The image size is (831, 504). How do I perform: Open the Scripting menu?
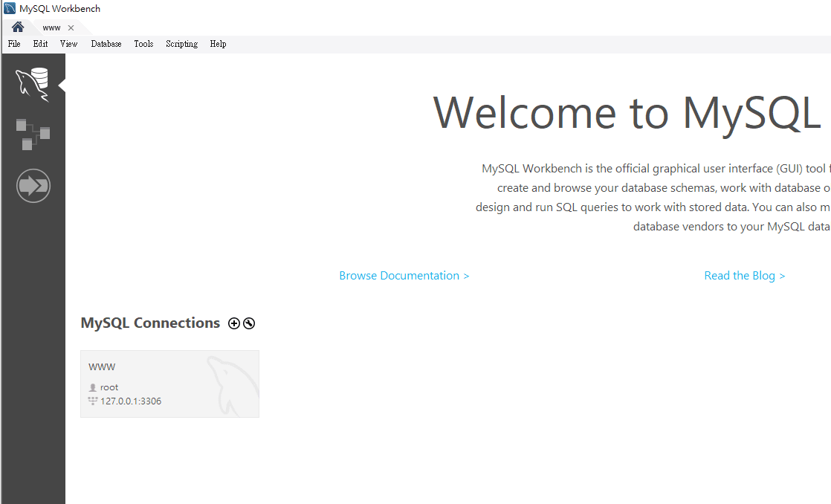182,44
